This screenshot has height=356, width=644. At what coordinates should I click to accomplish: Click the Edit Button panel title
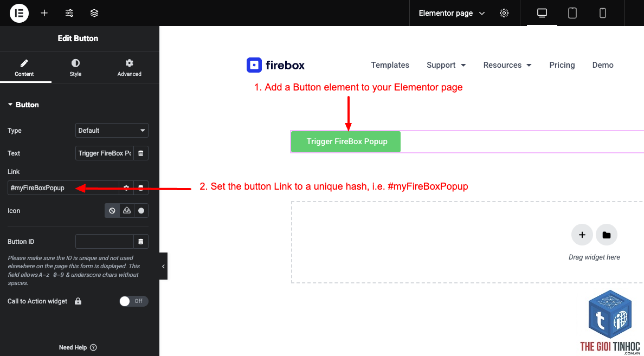[78, 38]
